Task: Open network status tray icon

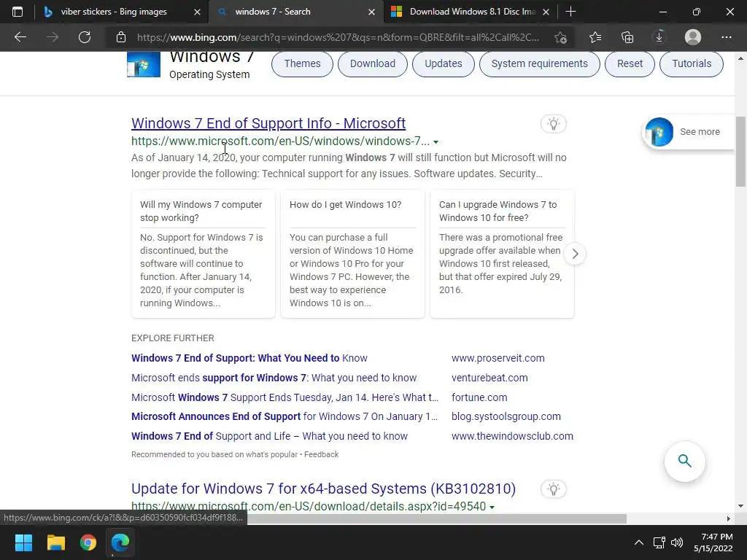Action: [659, 542]
